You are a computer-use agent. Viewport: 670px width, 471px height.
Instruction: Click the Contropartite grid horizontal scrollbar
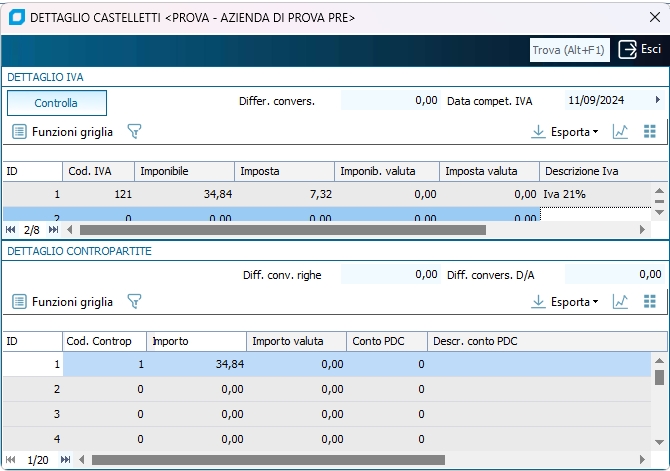pyautogui.click(x=268, y=460)
